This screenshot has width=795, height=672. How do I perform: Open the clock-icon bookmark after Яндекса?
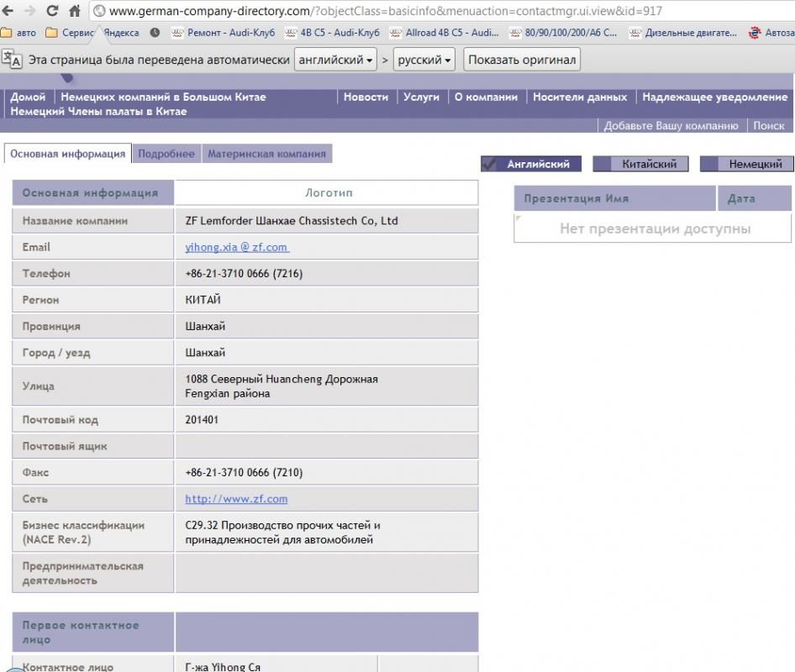[155, 33]
